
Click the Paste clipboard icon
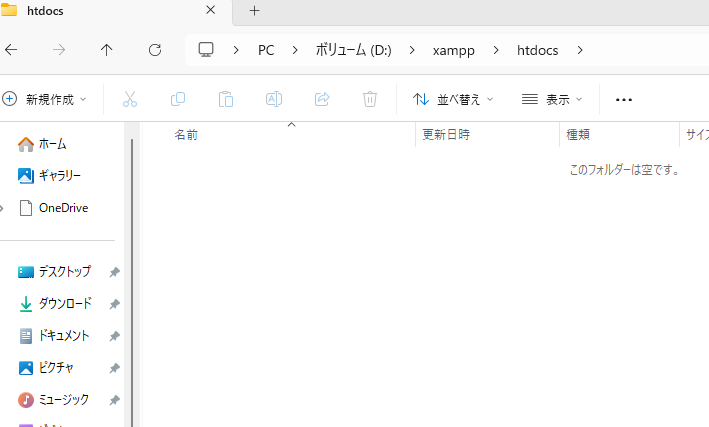pos(226,99)
